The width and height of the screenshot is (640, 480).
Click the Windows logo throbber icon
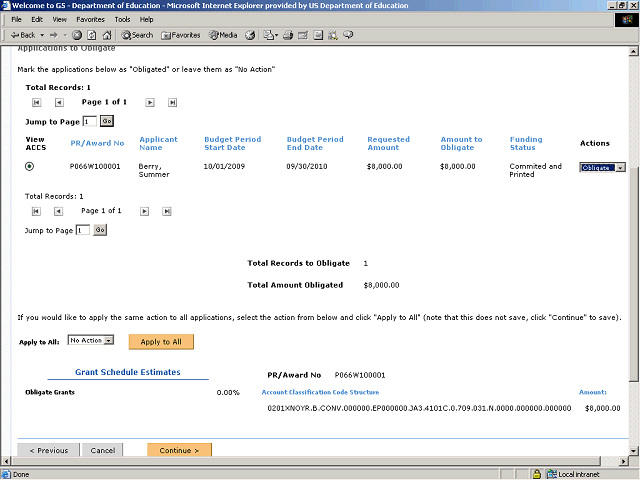pos(627,20)
